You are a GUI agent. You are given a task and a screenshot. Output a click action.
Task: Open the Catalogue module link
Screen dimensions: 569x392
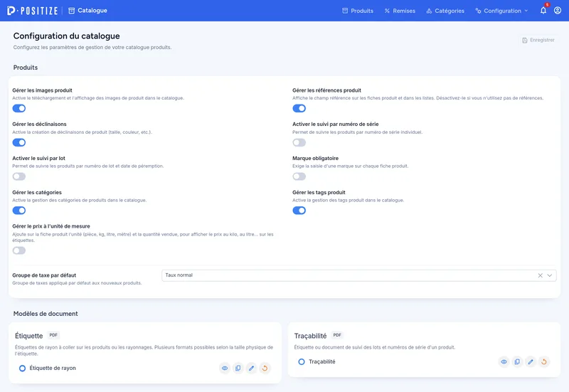87,11
